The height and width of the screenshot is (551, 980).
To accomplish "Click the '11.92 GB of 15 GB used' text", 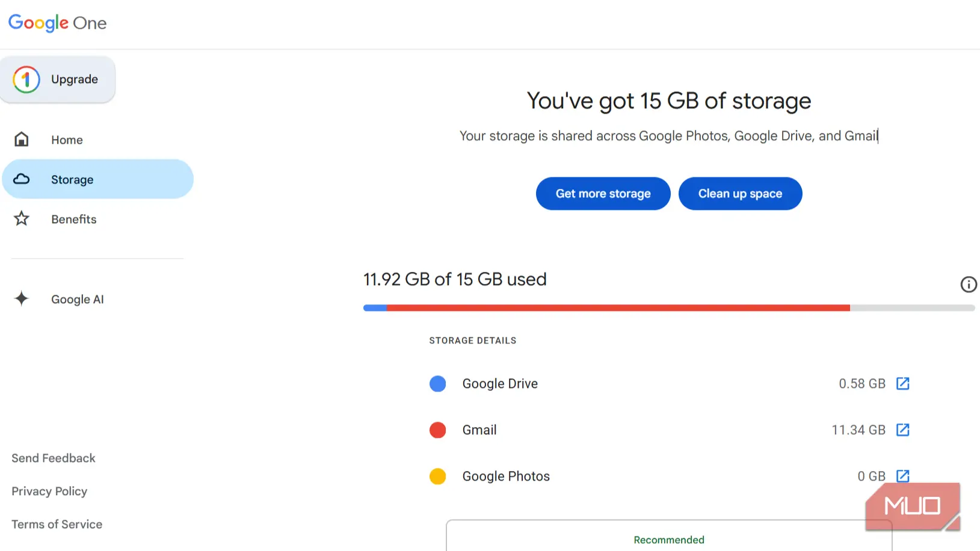I will click(x=455, y=279).
